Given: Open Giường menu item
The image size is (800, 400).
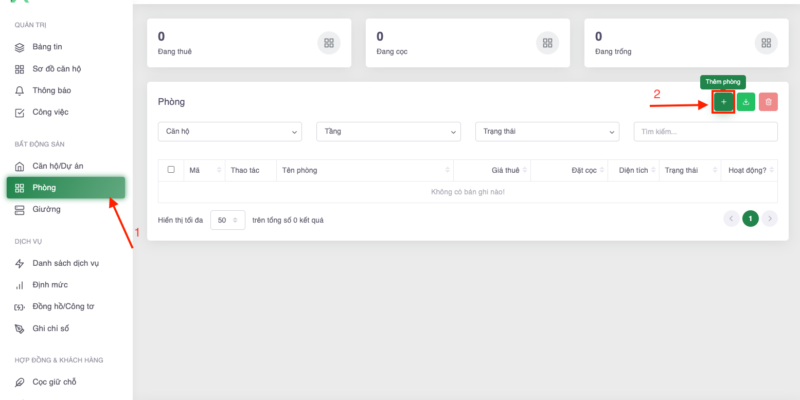Looking at the screenshot, I should pos(46,209).
